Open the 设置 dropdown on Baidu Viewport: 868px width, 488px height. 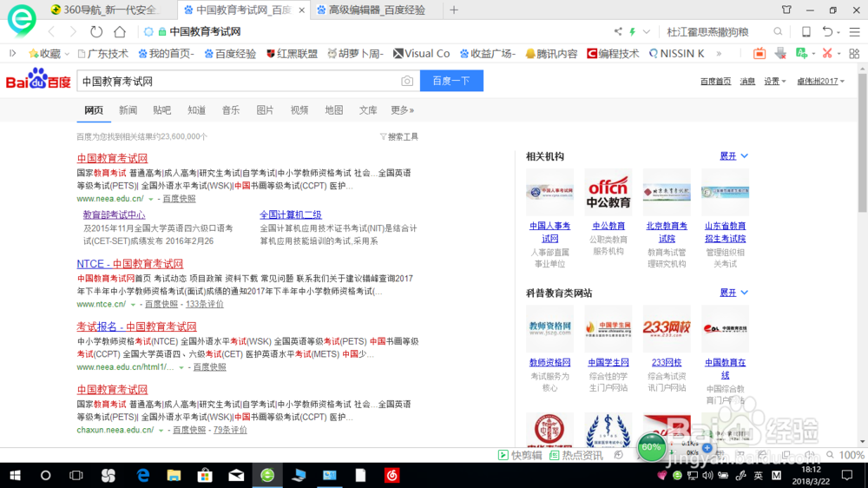774,81
